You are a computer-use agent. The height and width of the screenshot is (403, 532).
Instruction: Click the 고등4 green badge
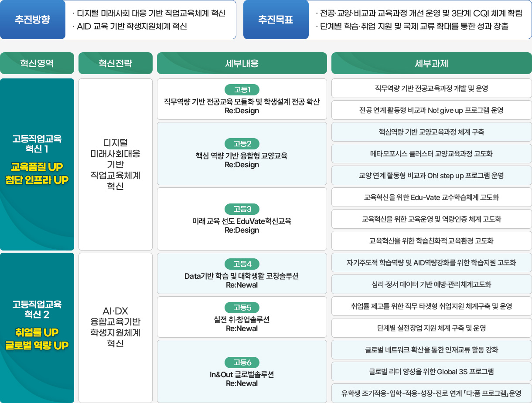tap(242, 264)
